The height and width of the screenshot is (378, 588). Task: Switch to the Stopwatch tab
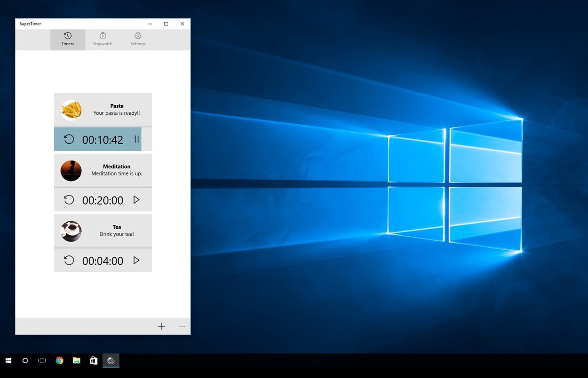pos(102,38)
